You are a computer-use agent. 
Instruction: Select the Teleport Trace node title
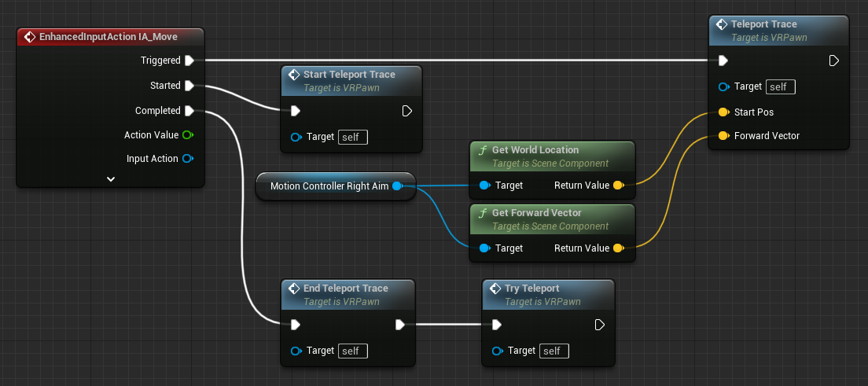pos(764,24)
